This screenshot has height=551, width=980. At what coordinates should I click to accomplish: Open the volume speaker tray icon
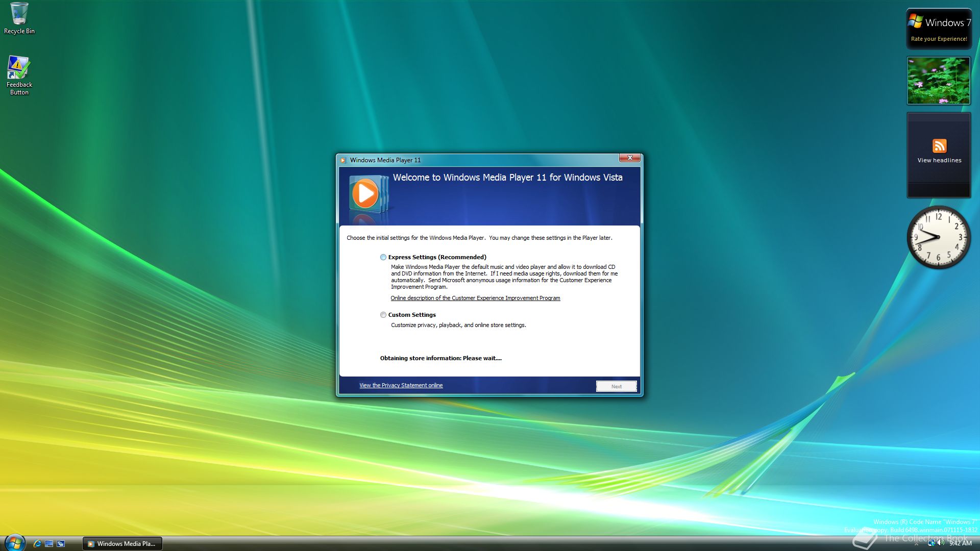point(941,543)
